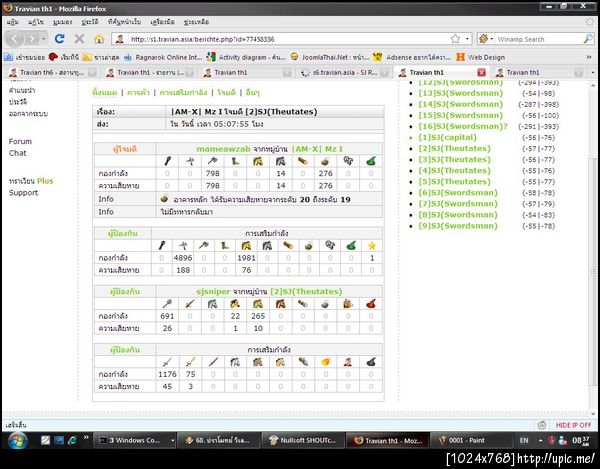Click the hero star icon in reinforcement table
600x469 pixels.
pyautogui.click(x=372, y=246)
